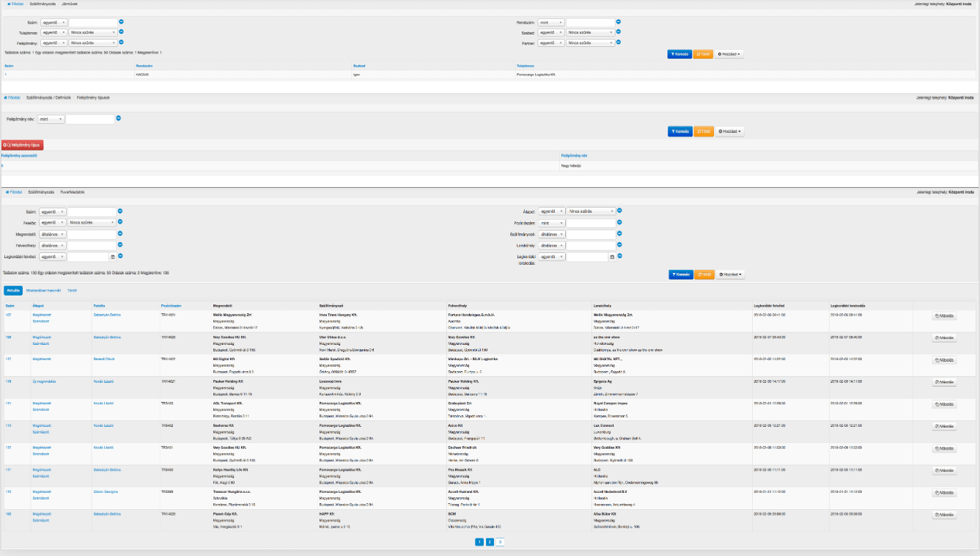Screen dimensions: 980x556
Task: Open Állapot 'Nincs szűrés' value dropdown
Action: click(x=591, y=211)
